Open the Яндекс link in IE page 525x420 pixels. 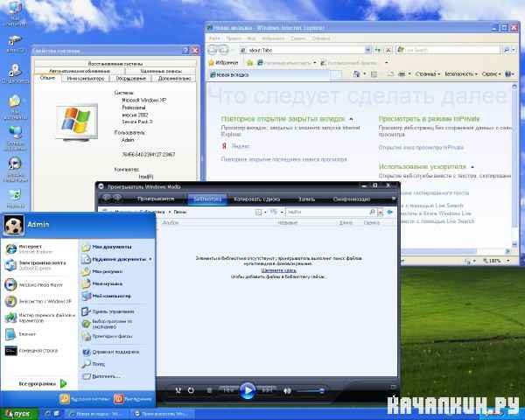click(241, 146)
